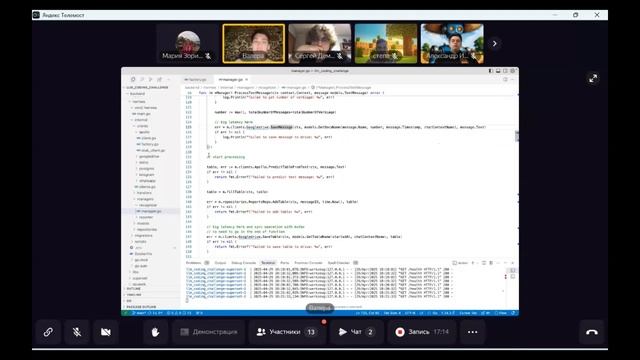Open go.sum in explorer tree
This screenshot has height=360, width=640.
click(141, 266)
